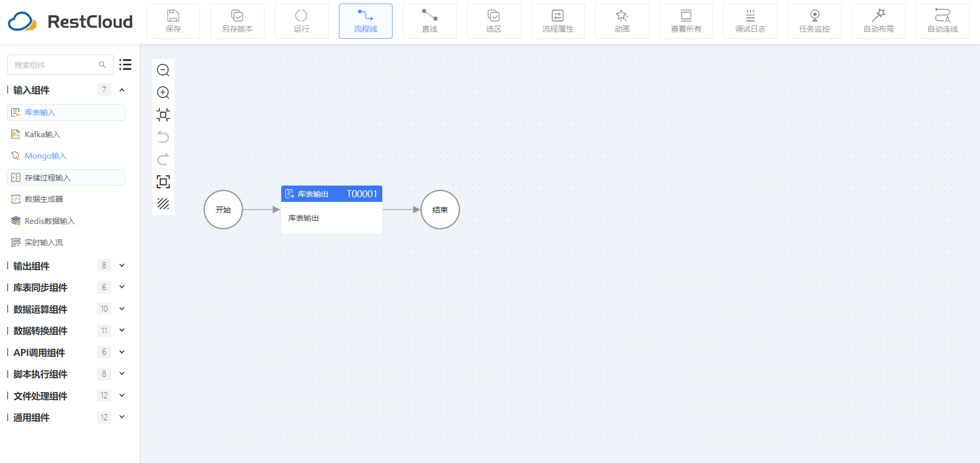The height and width of the screenshot is (463, 980).
Task: Click the API调用组件 category title
Action: (39, 353)
